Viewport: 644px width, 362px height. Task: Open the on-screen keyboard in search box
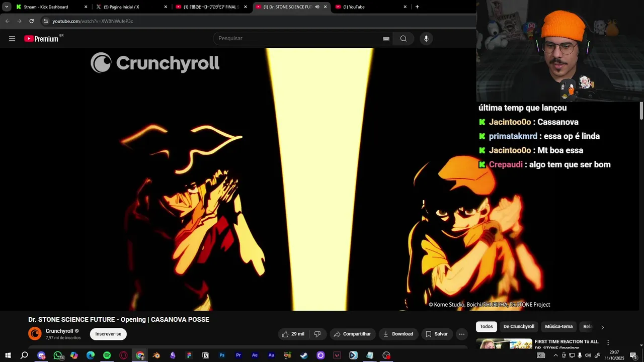(x=386, y=39)
